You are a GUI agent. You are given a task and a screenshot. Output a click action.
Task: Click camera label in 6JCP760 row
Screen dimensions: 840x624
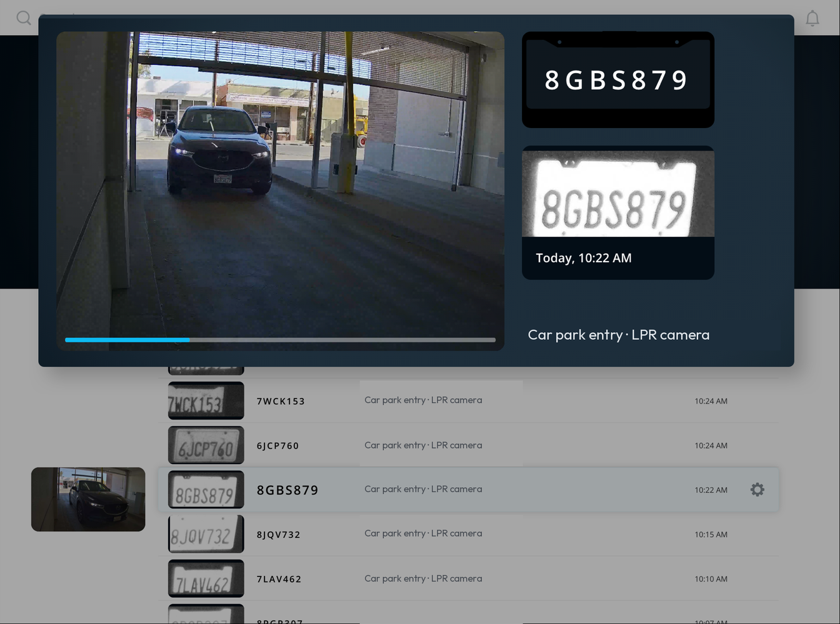coord(423,445)
